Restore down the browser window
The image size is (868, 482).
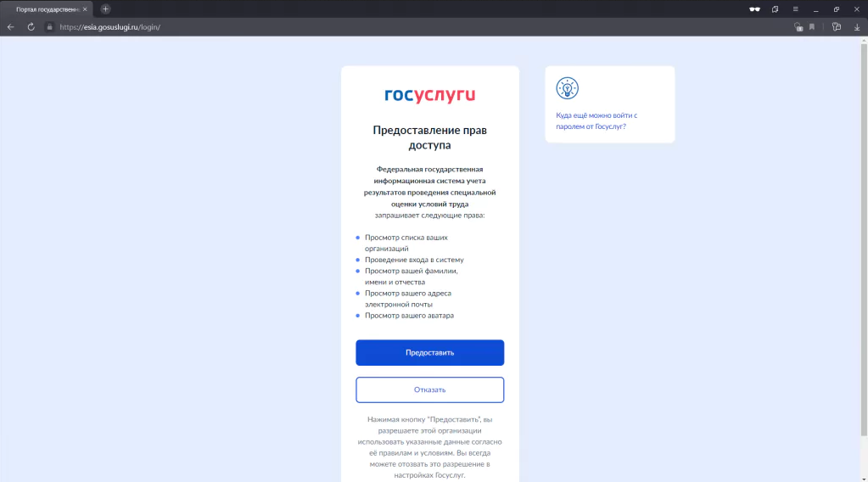pos(837,9)
